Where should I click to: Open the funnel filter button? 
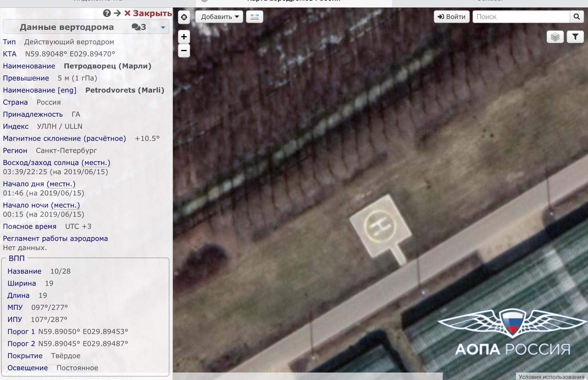tap(575, 37)
